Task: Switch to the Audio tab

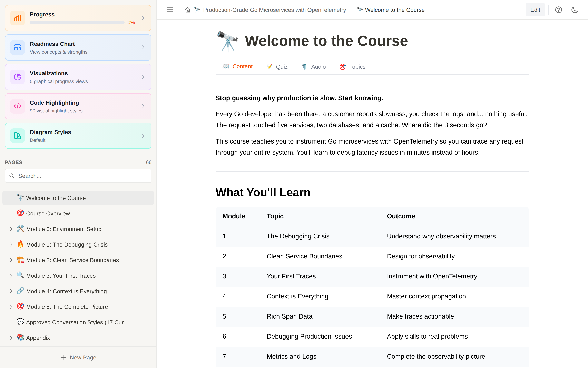Action: (x=314, y=67)
